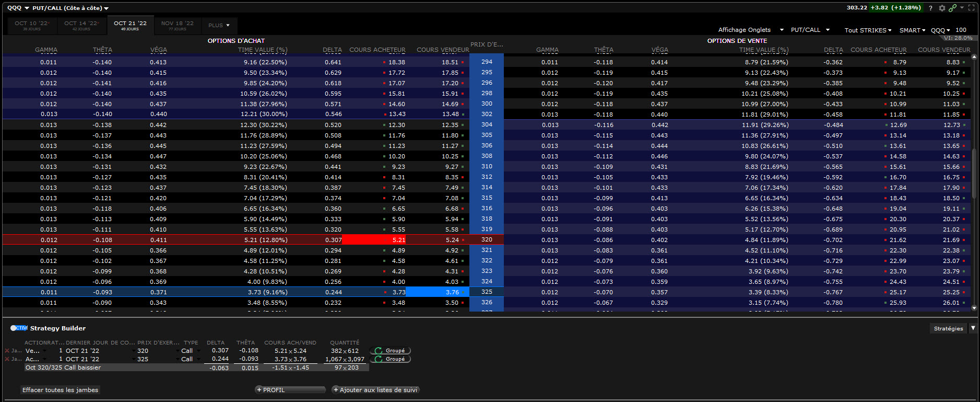Click scrollbar down arrow of option chain
This screenshot has width=980, height=402.
click(974, 308)
